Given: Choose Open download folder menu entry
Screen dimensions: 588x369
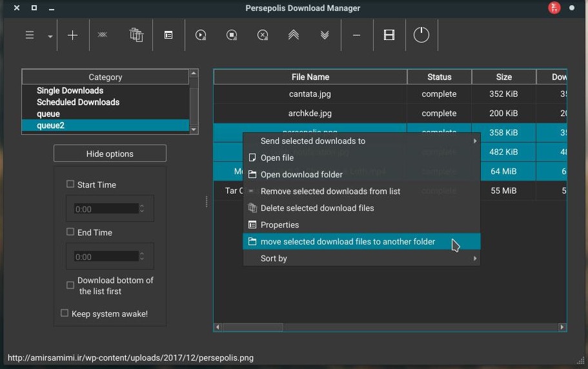Looking at the screenshot, I should pyautogui.click(x=361, y=175).
